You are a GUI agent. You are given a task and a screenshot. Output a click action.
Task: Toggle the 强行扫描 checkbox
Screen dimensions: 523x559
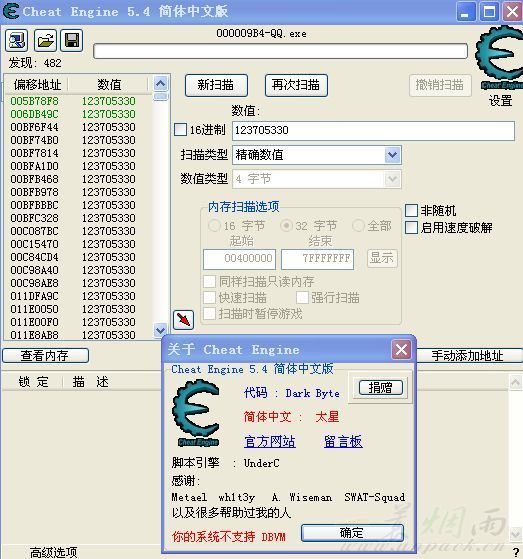coord(302,297)
